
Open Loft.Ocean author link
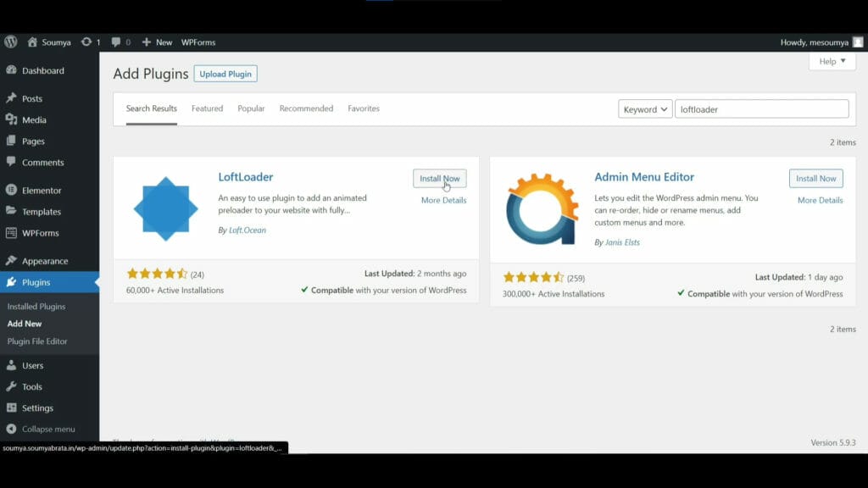coord(247,230)
